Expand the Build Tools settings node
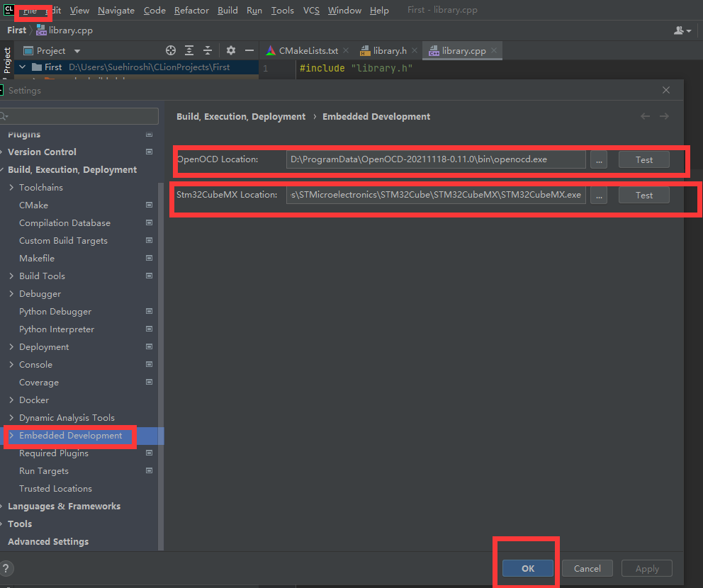 (x=11, y=276)
